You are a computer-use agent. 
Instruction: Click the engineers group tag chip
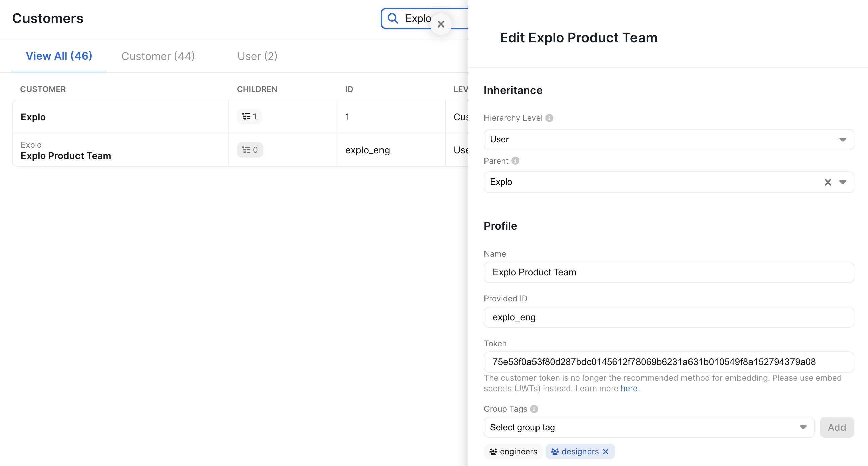(513, 452)
